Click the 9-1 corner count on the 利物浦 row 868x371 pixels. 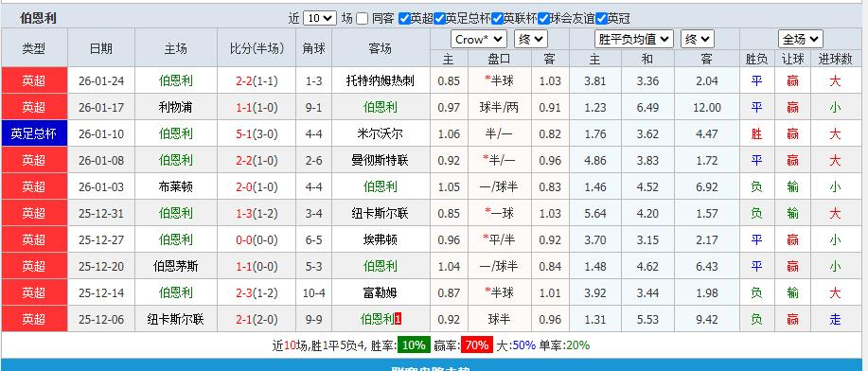coord(314,108)
